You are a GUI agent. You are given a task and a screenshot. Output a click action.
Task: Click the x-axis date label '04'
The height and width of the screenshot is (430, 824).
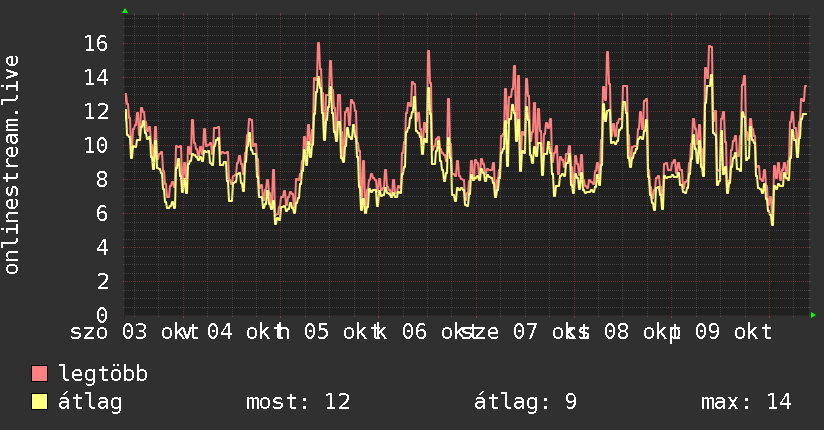pos(220,332)
